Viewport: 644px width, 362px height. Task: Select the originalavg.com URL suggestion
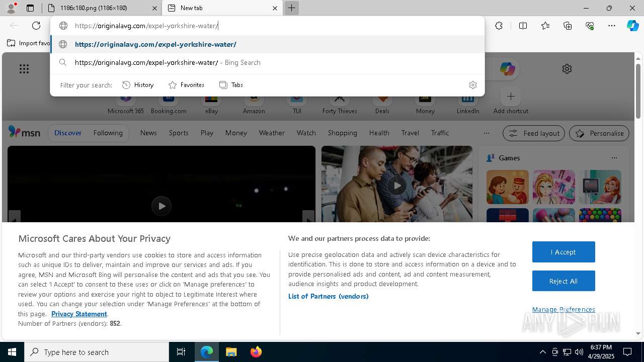point(268,44)
